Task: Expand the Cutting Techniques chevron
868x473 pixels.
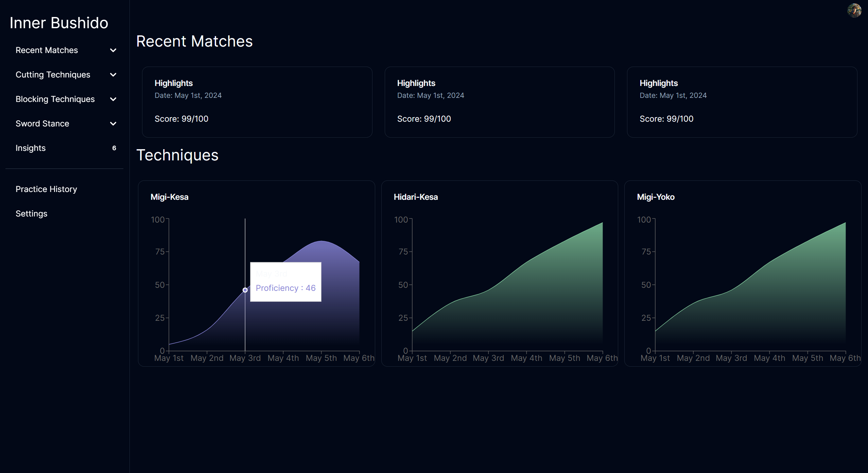Action: click(113, 75)
